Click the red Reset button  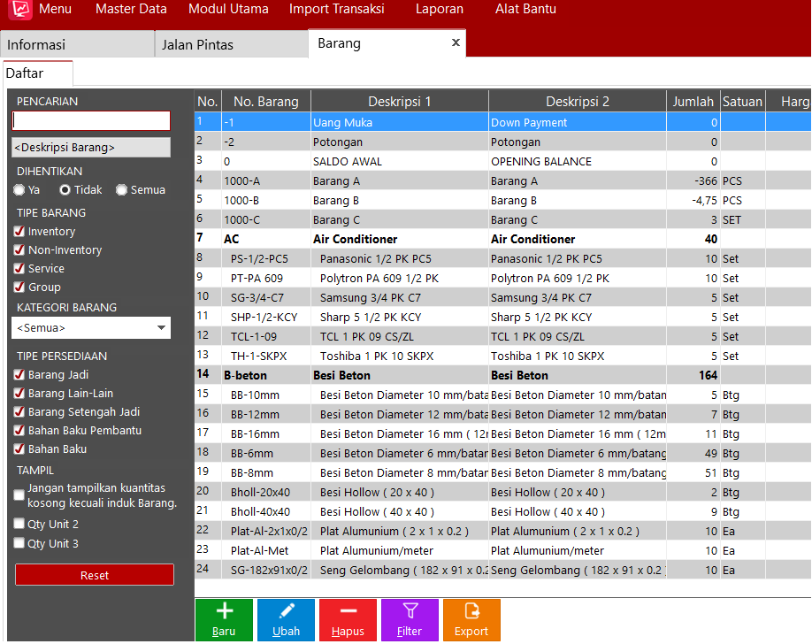tap(95, 575)
